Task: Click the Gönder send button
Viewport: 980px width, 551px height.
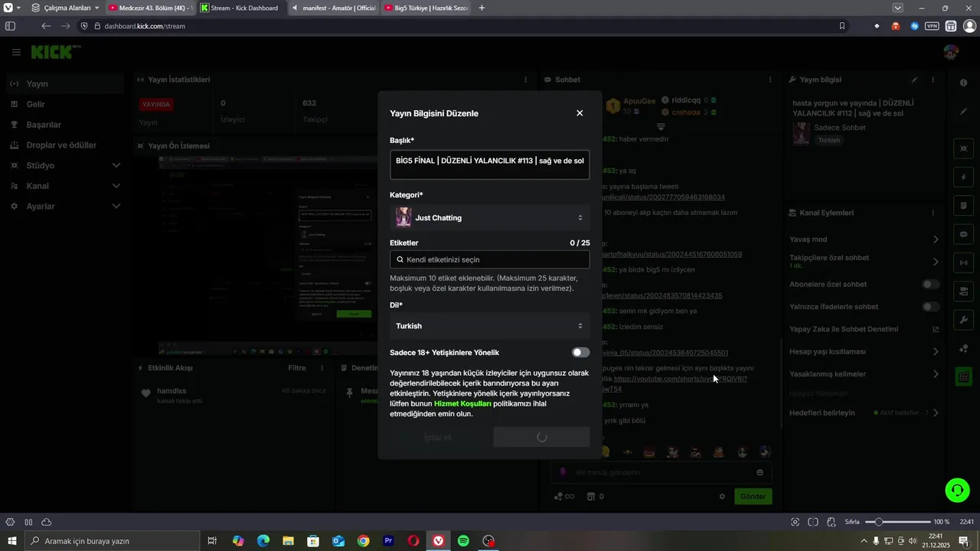Action: tap(753, 496)
